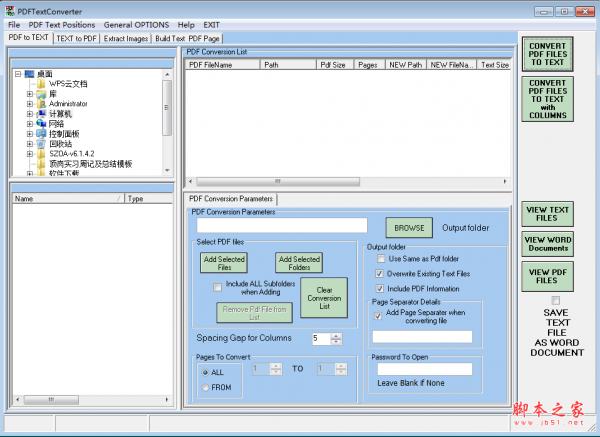Expand the 库 library tree node
Viewport: 600px width, 437px height.
[30, 93]
